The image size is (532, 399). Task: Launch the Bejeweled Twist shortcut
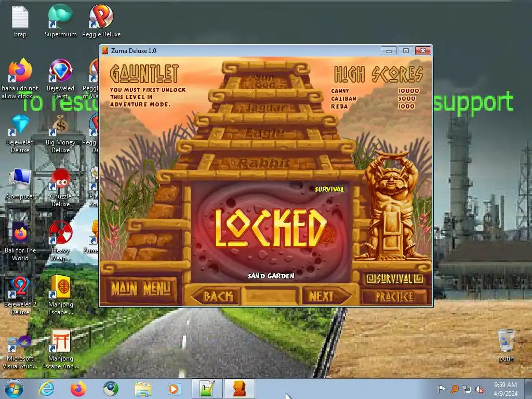[x=60, y=79]
